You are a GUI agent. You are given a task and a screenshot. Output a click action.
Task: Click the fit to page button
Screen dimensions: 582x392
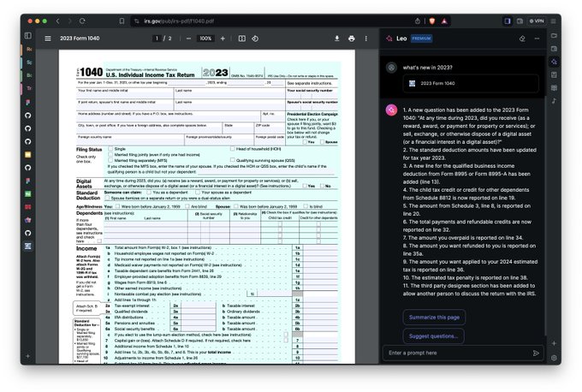coord(242,39)
